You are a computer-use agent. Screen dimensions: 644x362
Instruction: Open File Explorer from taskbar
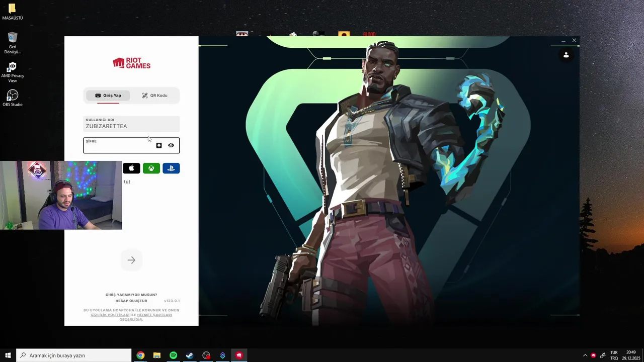157,355
